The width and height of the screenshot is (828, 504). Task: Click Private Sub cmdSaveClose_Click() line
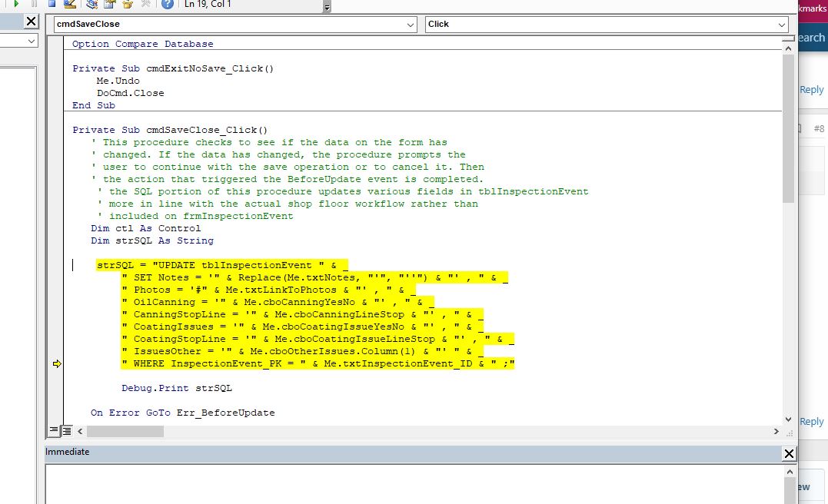(x=170, y=130)
